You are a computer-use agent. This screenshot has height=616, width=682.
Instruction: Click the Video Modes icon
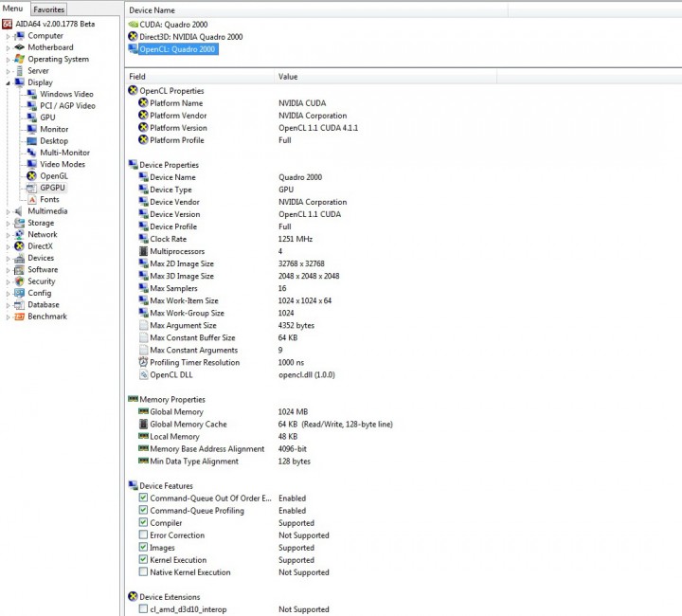pos(32,164)
